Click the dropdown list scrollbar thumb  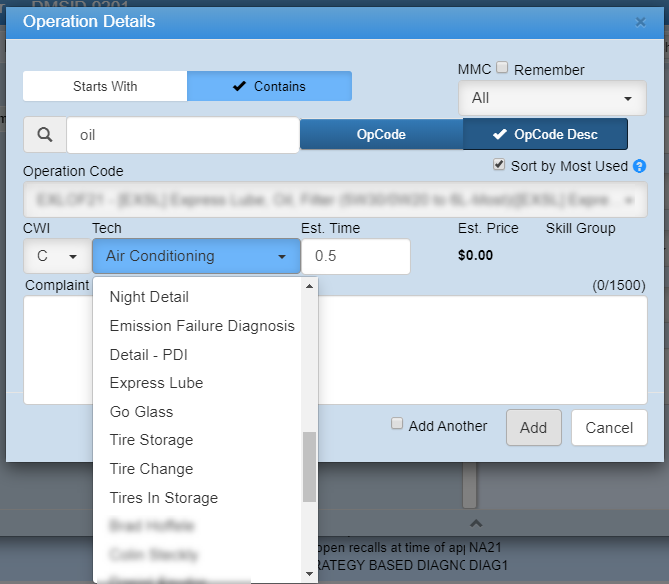click(309, 466)
